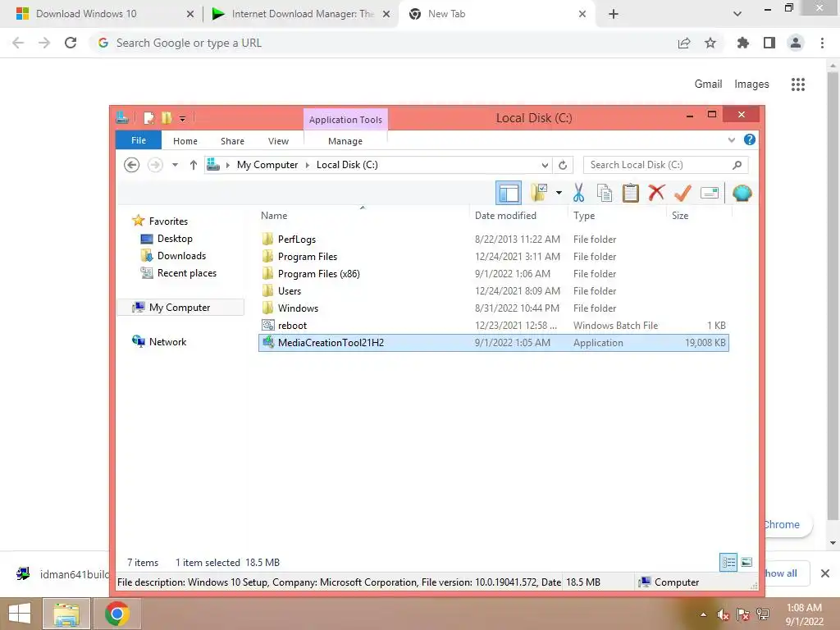The image size is (840, 630).
Task: Open the Manage ribbon tab
Action: (x=345, y=141)
